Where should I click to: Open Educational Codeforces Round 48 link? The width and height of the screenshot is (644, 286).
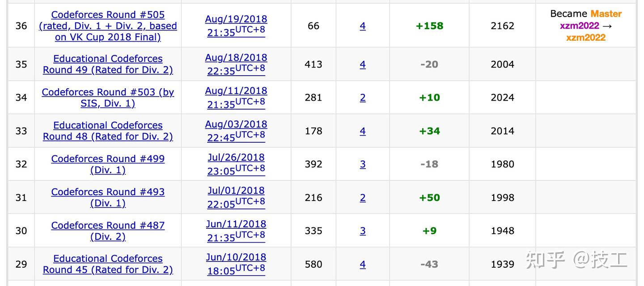coord(108,131)
